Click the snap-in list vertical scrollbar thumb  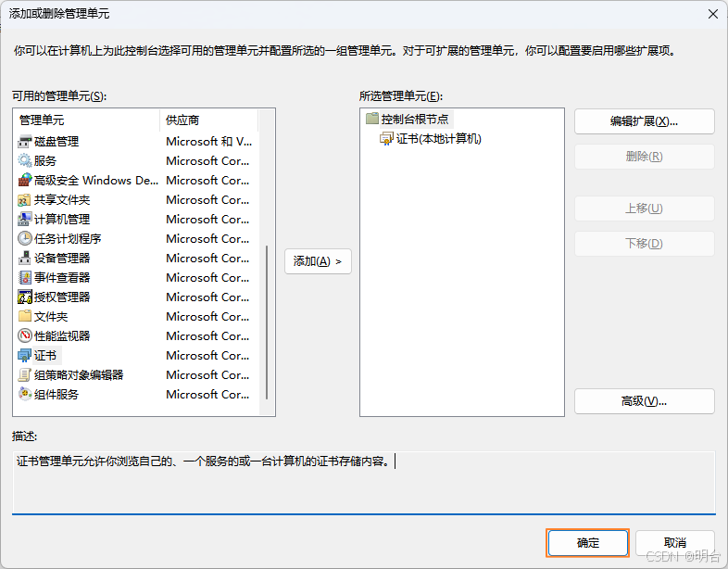pyautogui.click(x=267, y=322)
